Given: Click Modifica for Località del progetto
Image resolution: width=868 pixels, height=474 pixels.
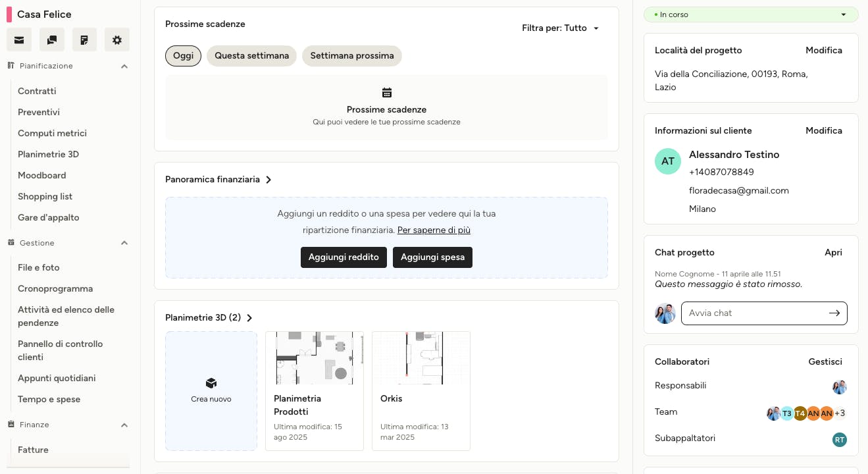Looking at the screenshot, I should click(x=824, y=50).
